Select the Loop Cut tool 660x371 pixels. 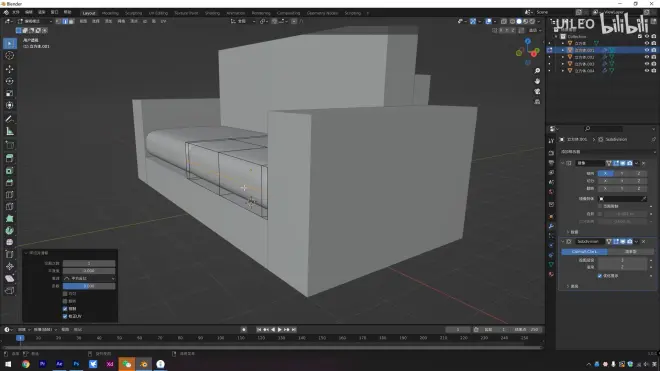click(x=10, y=195)
